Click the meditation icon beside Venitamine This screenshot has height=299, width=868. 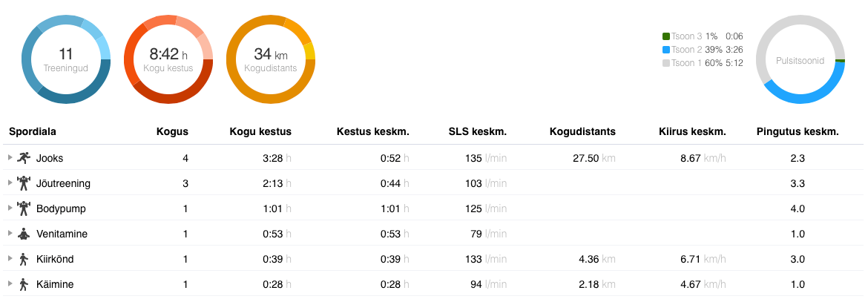(24, 234)
